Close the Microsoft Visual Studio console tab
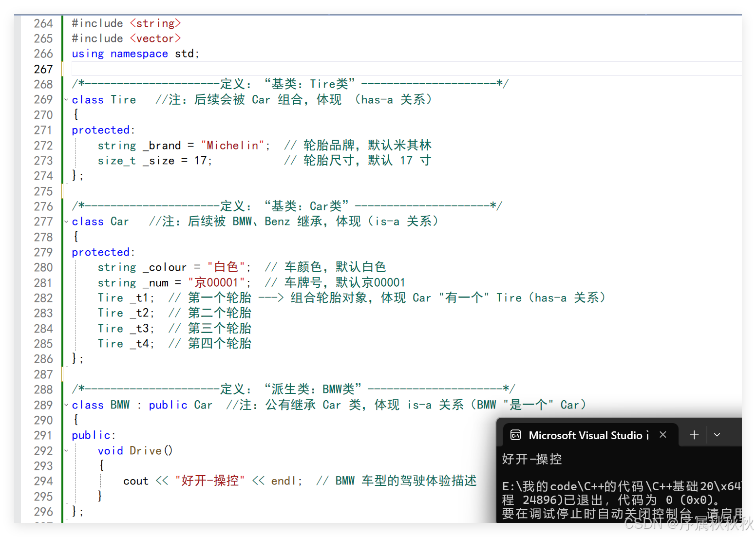756x537 pixels. click(663, 435)
